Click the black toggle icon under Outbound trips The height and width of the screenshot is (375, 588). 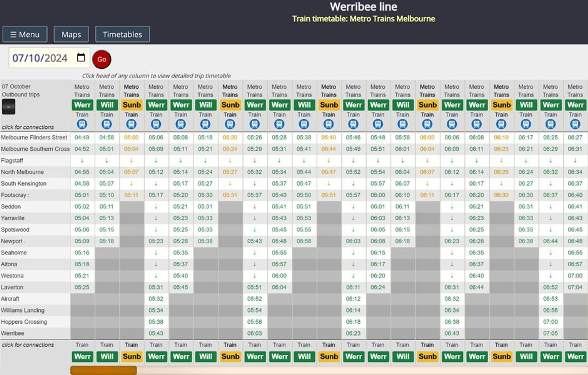click(x=9, y=107)
